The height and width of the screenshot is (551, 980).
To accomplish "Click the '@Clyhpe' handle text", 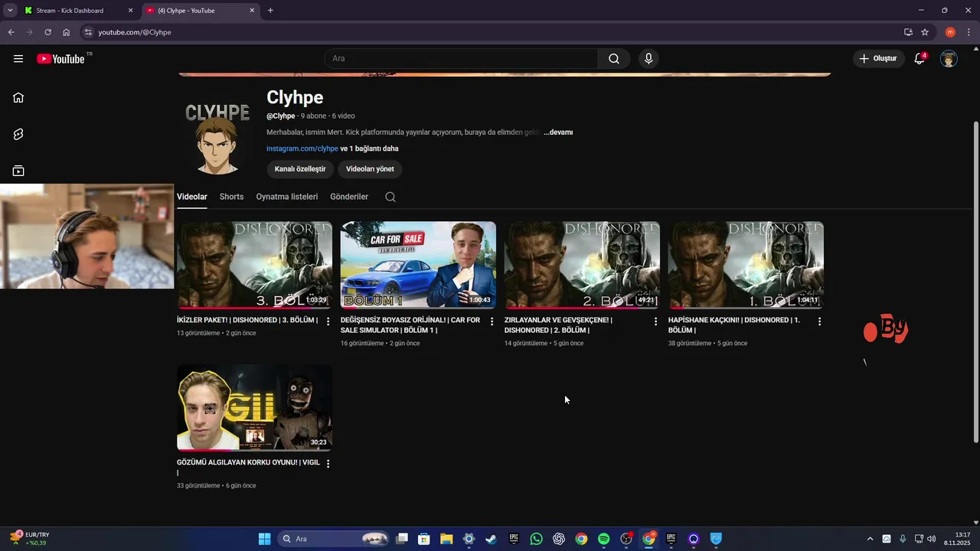I will click(x=281, y=116).
